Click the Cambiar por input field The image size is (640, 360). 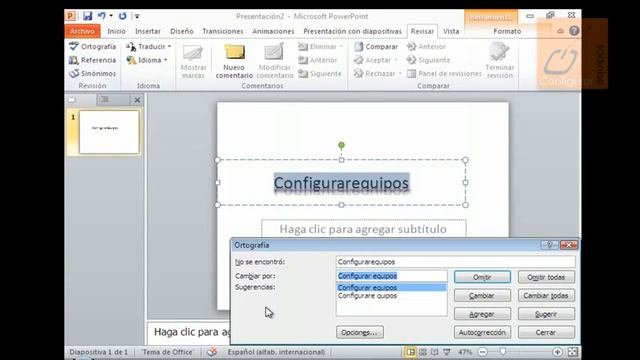(391, 276)
